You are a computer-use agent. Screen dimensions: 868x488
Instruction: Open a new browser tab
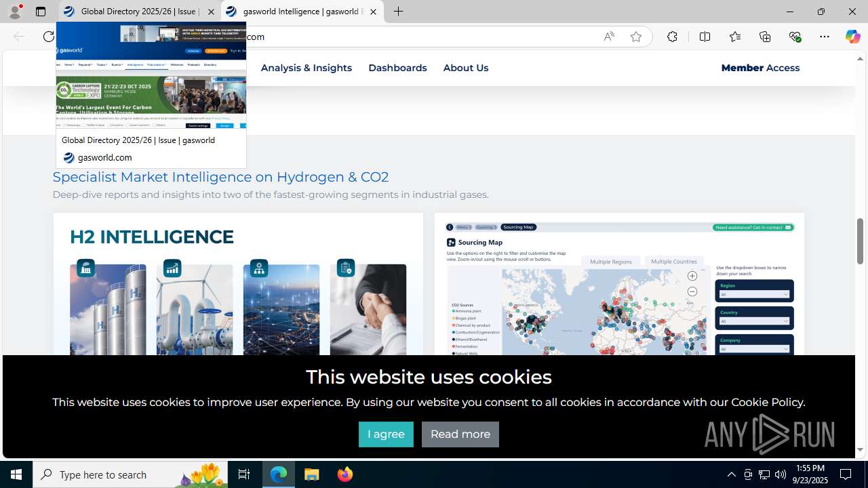(x=399, y=12)
